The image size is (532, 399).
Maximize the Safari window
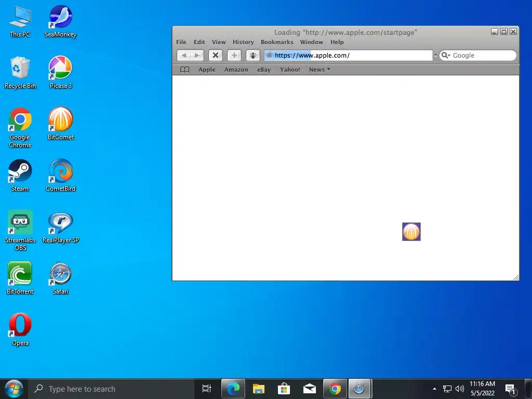[504, 32]
